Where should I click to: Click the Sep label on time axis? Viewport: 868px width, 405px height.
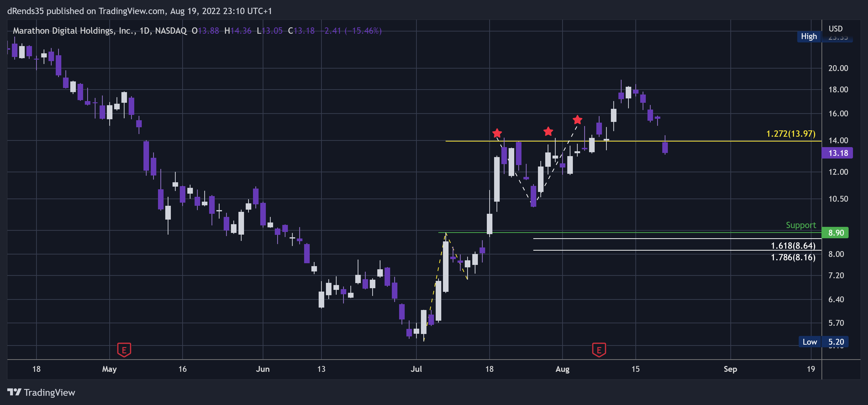[730, 369]
